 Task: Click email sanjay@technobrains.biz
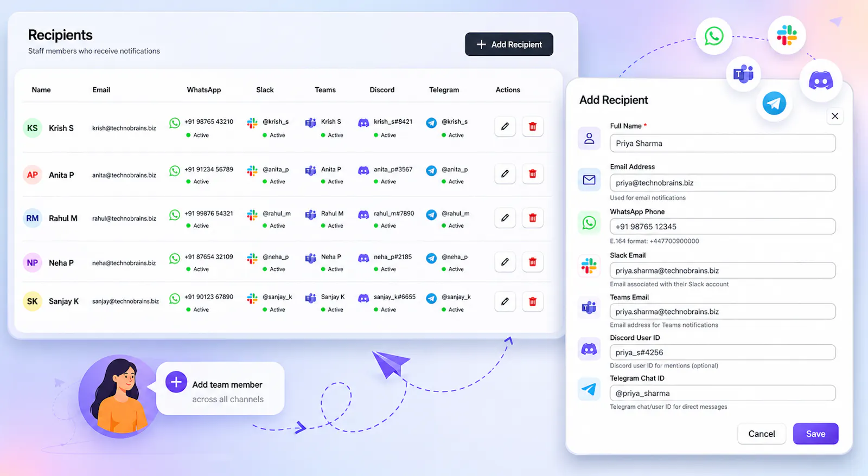click(125, 301)
